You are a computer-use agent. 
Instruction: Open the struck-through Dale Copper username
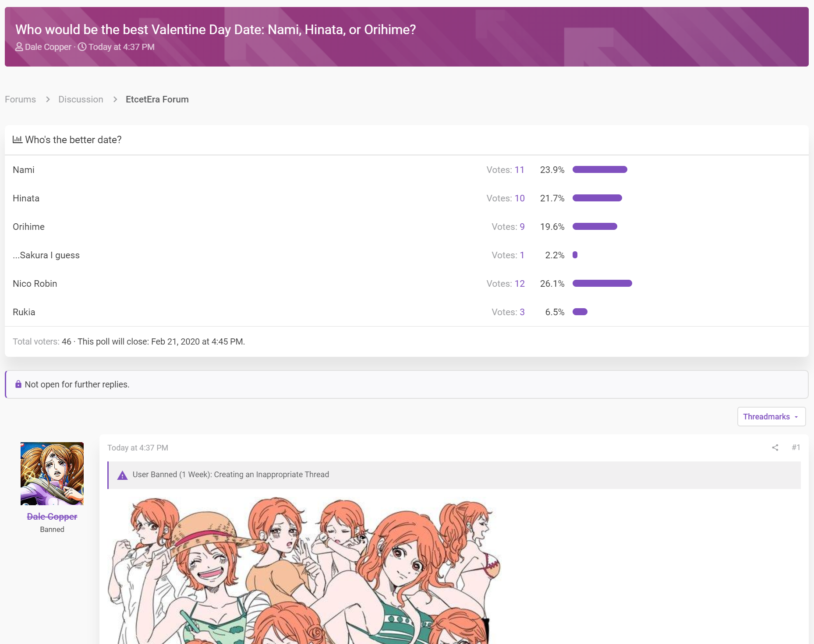tap(52, 517)
